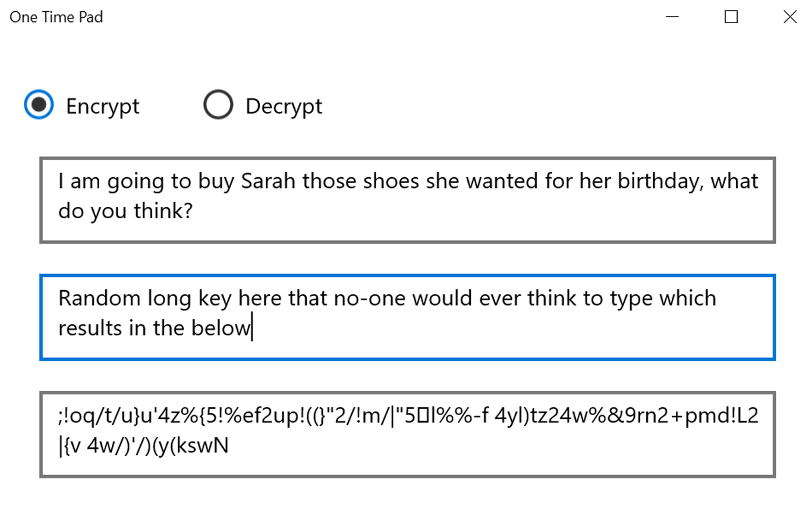Image resolution: width=812 pixels, height=515 pixels.
Task: Focus the message field about Sarah's shoes
Action: (x=408, y=200)
